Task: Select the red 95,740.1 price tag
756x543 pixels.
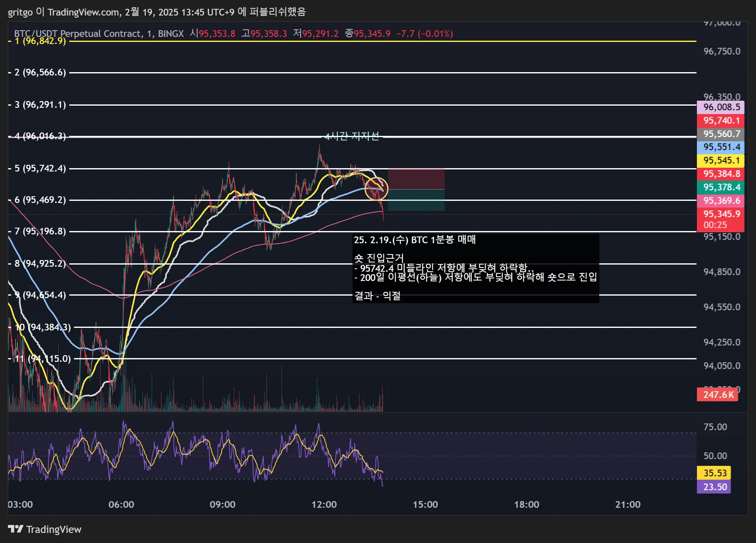Action: (x=720, y=120)
